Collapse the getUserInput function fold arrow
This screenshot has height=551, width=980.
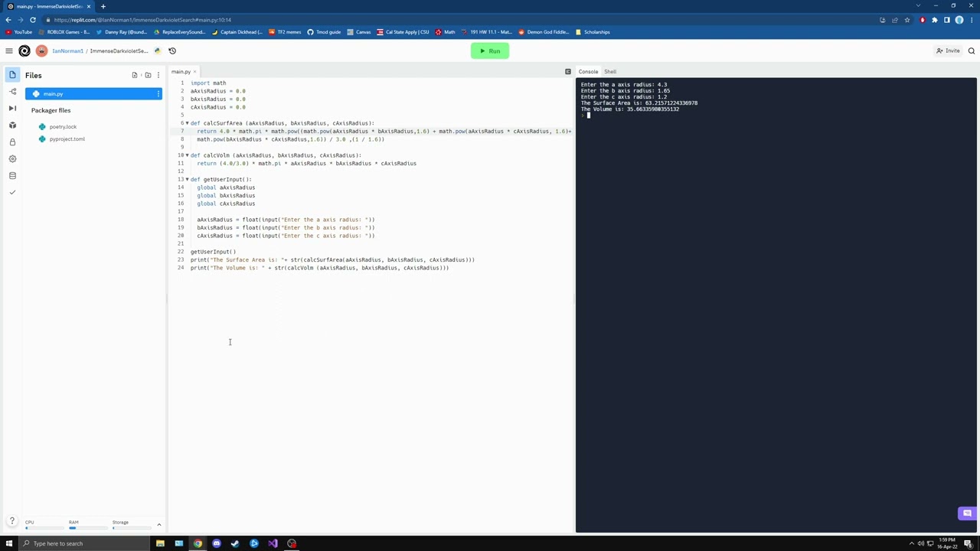(187, 180)
